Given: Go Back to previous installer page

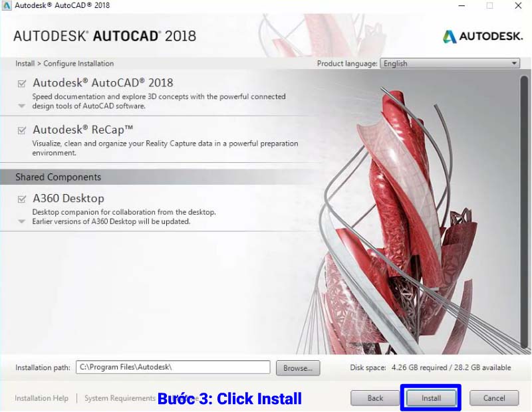Looking at the screenshot, I should pyautogui.click(x=375, y=398).
